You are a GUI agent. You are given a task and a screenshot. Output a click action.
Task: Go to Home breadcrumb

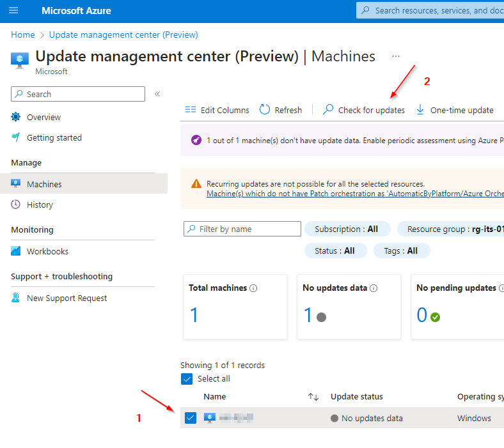[23, 35]
